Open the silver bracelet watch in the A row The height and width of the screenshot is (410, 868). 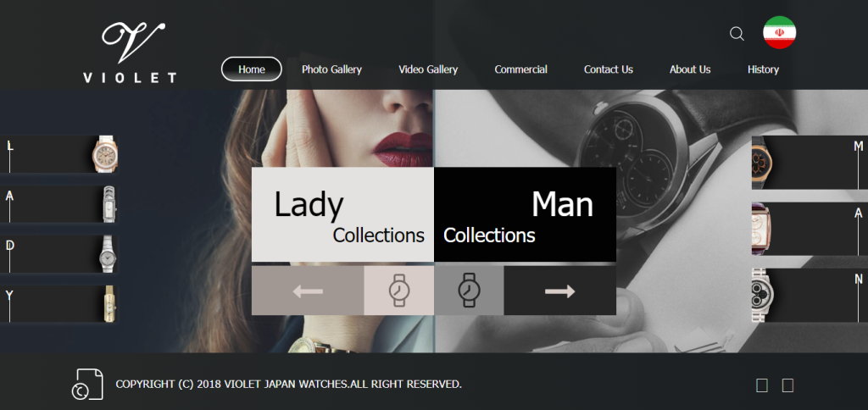click(108, 204)
